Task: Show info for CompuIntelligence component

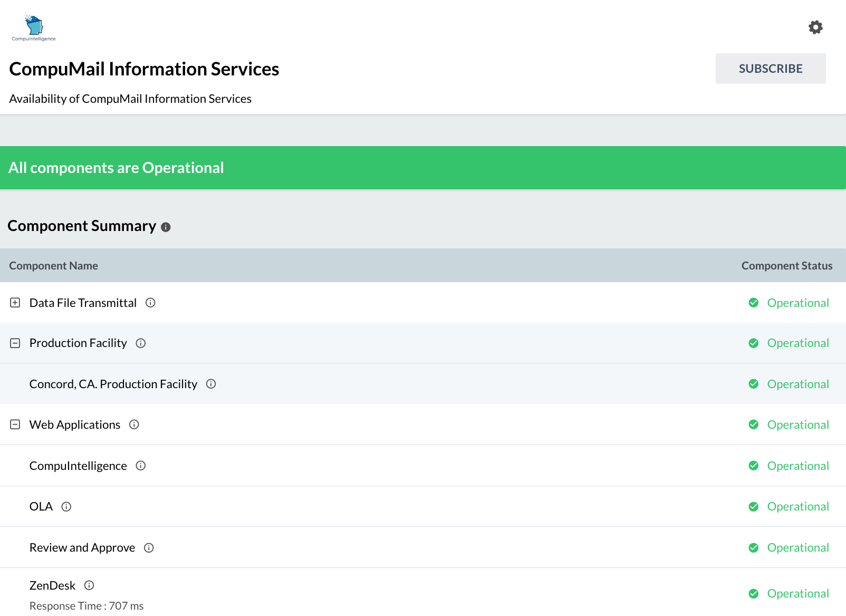Action: 141,466
